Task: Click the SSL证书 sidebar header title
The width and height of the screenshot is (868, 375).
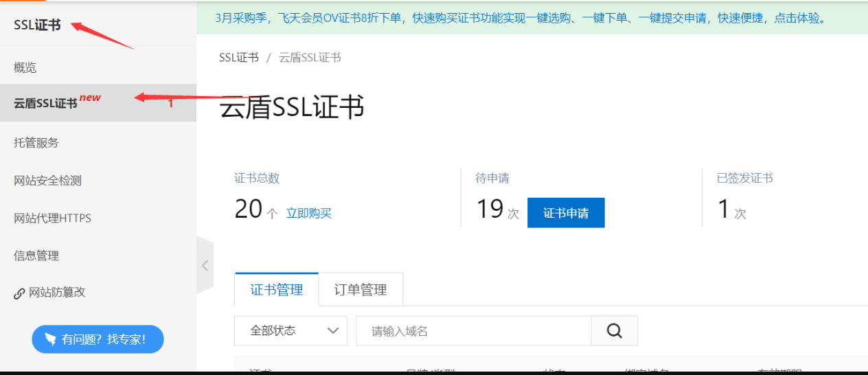Action: coord(37,25)
